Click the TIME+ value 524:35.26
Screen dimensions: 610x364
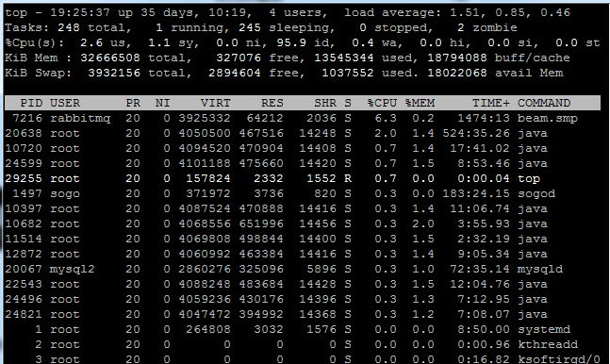point(476,133)
